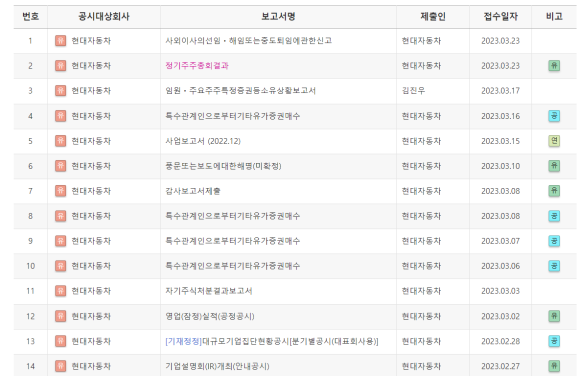Click the red 유 market icon in row 11

(60, 291)
